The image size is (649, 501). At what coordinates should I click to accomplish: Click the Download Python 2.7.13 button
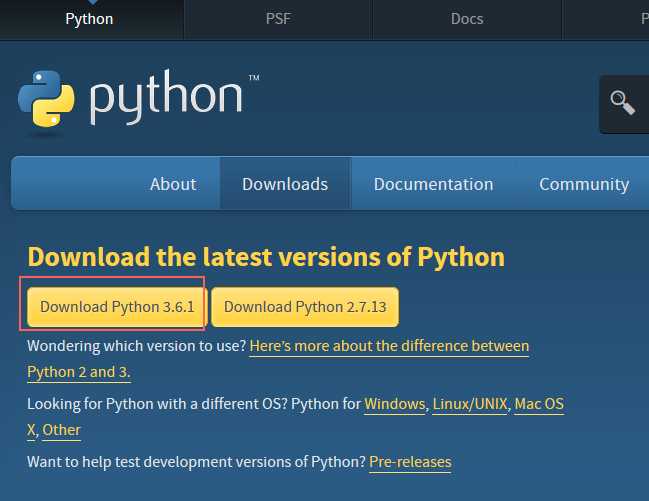tap(305, 307)
